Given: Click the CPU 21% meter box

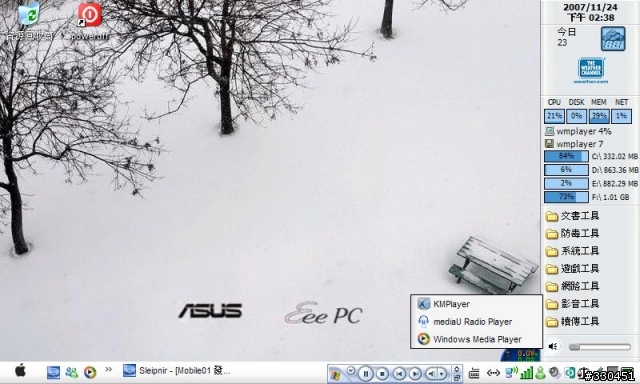Looking at the screenshot, I should click(554, 116).
